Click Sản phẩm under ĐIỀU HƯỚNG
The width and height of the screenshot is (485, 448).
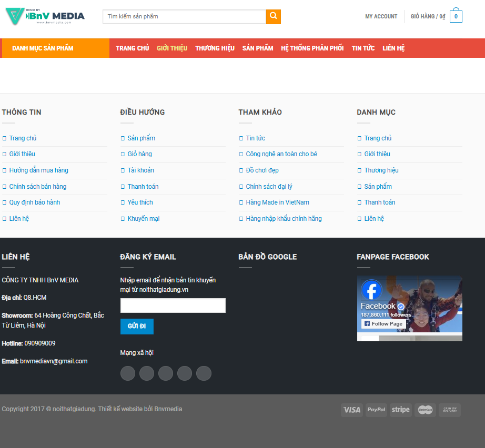click(142, 138)
